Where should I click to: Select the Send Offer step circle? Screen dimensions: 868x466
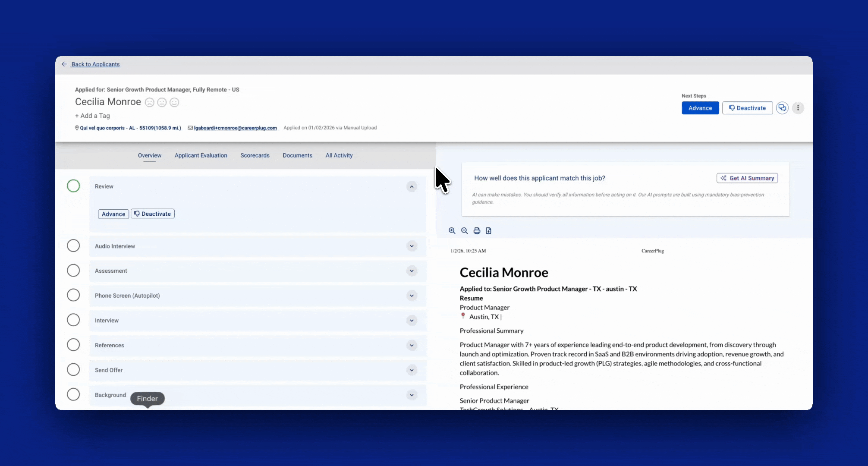pos(73,370)
